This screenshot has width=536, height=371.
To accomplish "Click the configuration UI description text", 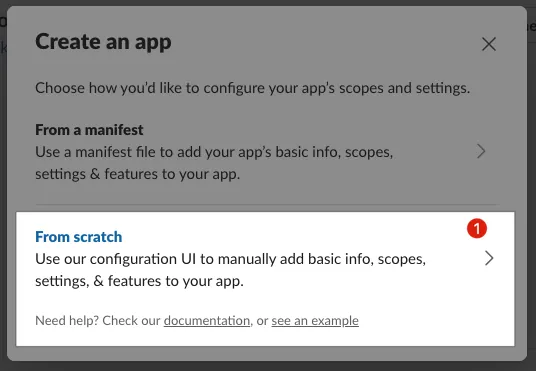I will tap(231, 270).
